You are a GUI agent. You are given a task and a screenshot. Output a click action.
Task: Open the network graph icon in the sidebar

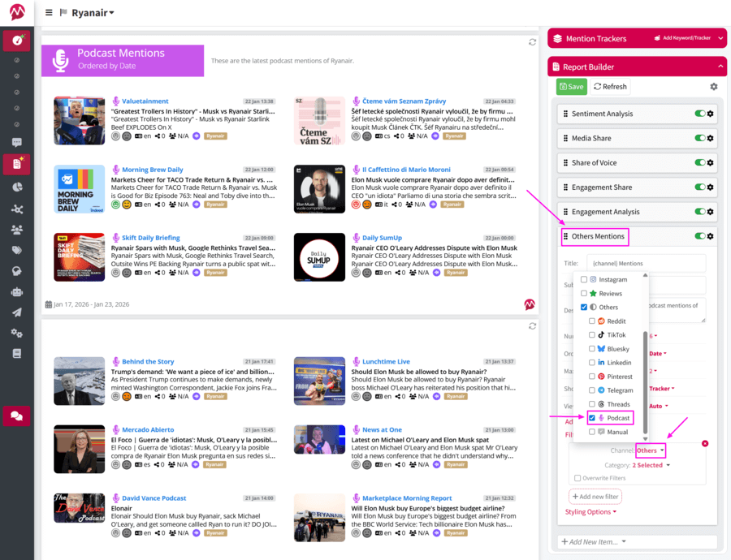pyautogui.click(x=17, y=209)
